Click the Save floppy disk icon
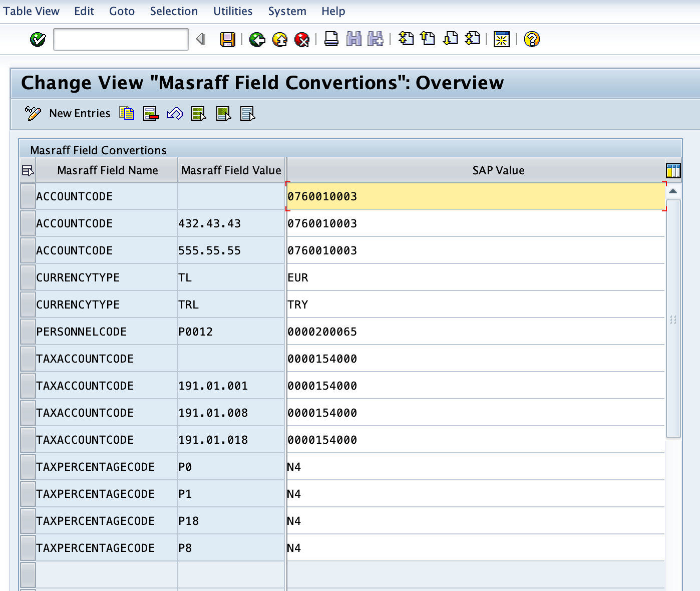700x591 pixels. tap(228, 39)
